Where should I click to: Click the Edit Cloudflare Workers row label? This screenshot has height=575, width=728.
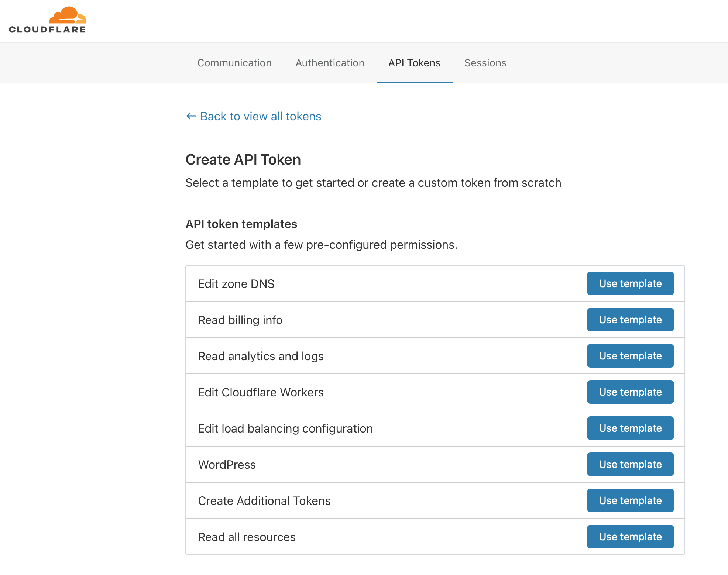point(261,392)
